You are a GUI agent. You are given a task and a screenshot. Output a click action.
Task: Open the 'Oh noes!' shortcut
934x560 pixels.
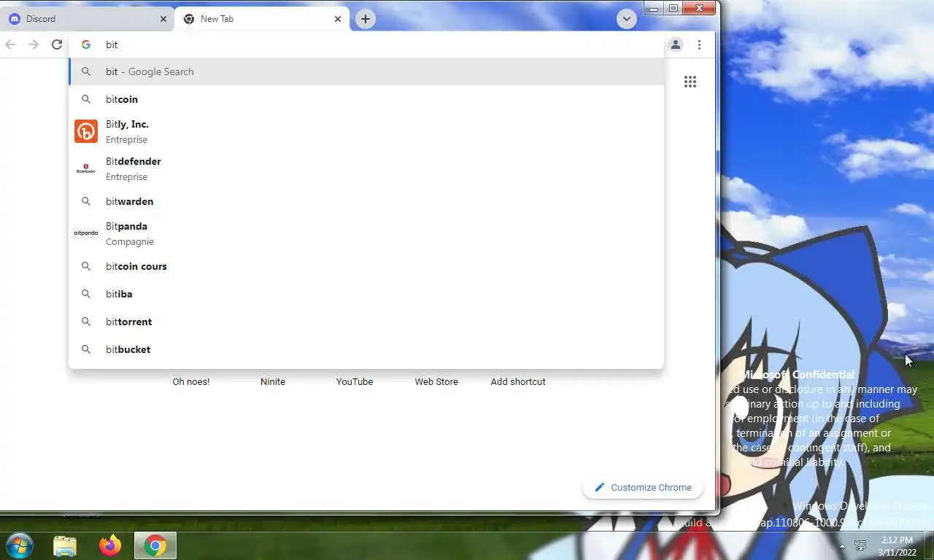pyautogui.click(x=191, y=381)
